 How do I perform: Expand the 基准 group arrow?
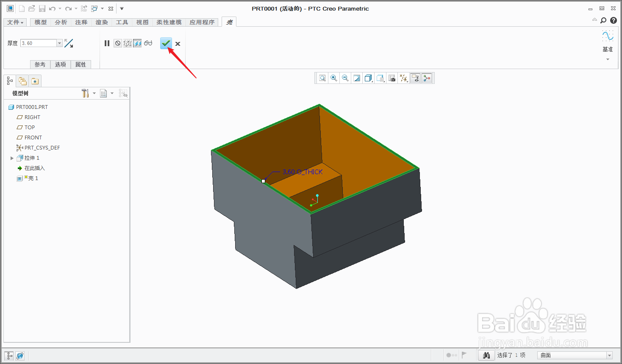click(x=608, y=59)
